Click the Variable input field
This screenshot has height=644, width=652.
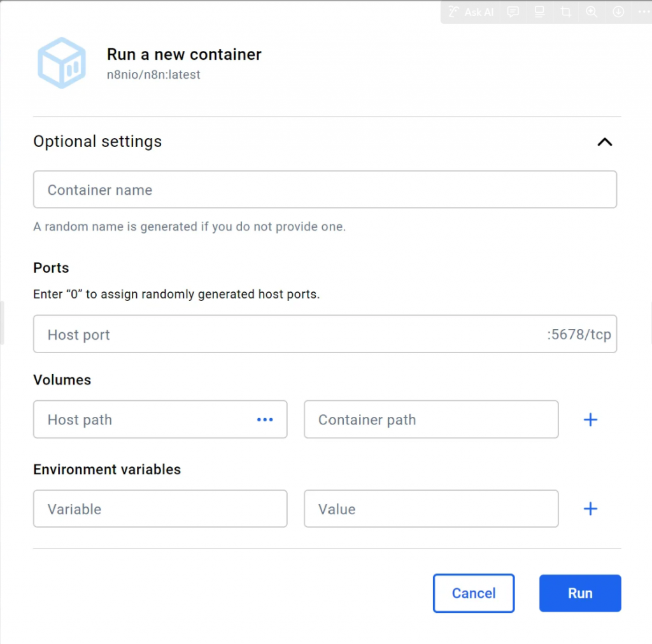(x=160, y=509)
